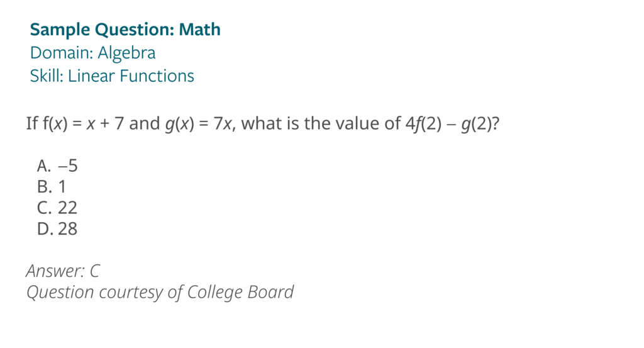The width and height of the screenshot is (644, 348).
Task: Click "Question courtesy of College Board" credit
Action: coord(160,292)
